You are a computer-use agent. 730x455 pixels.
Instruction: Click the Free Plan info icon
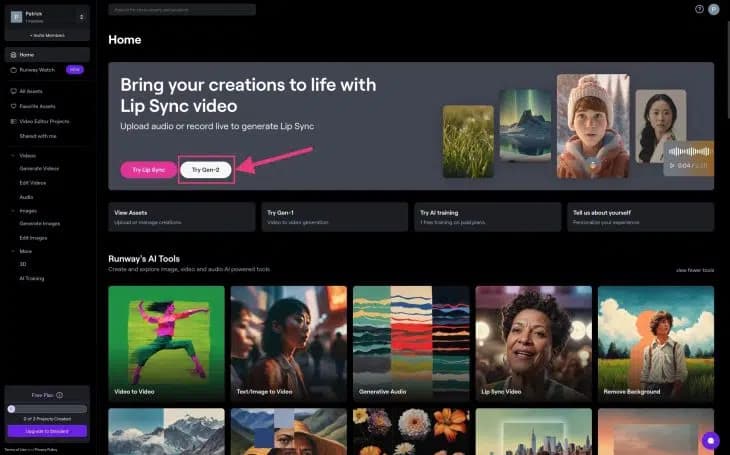[x=60, y=395]
